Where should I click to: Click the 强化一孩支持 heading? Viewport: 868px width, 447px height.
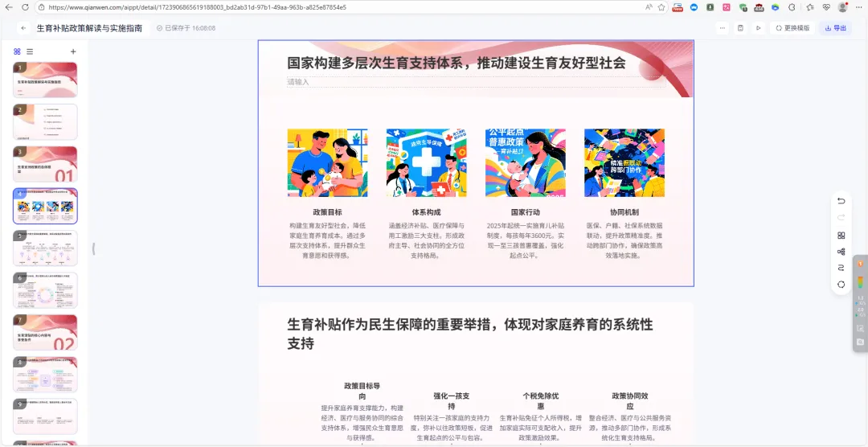(x=452, y=401)
